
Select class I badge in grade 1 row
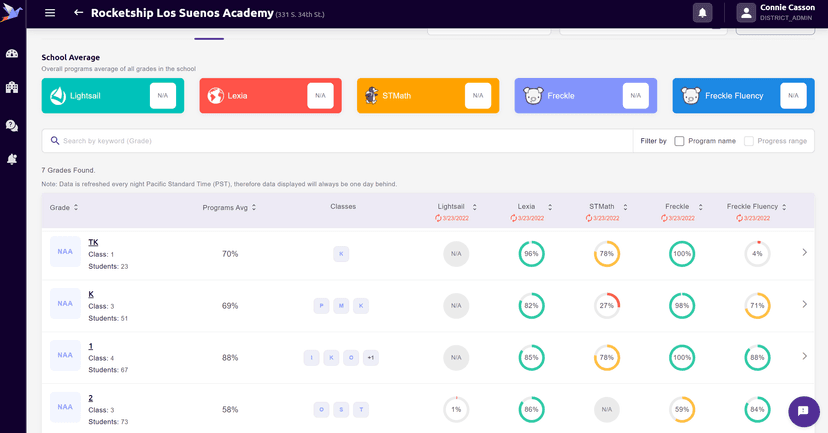coord(312,357)
